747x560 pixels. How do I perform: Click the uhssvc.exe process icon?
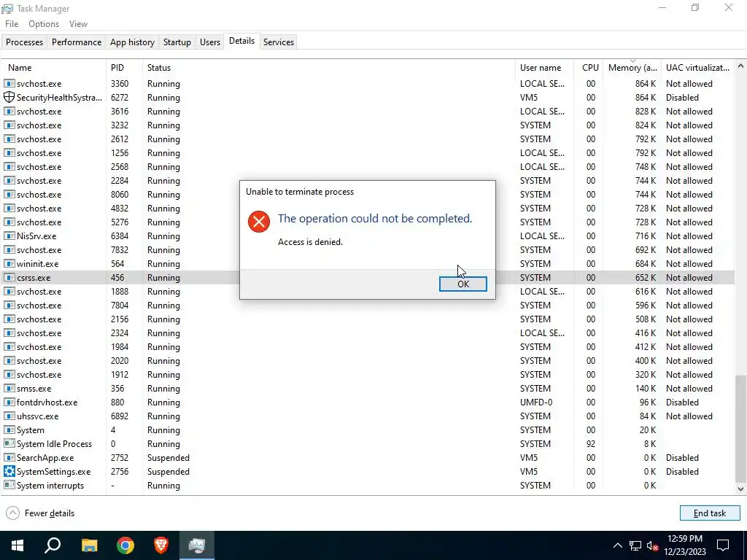click(x=9, y=416)
